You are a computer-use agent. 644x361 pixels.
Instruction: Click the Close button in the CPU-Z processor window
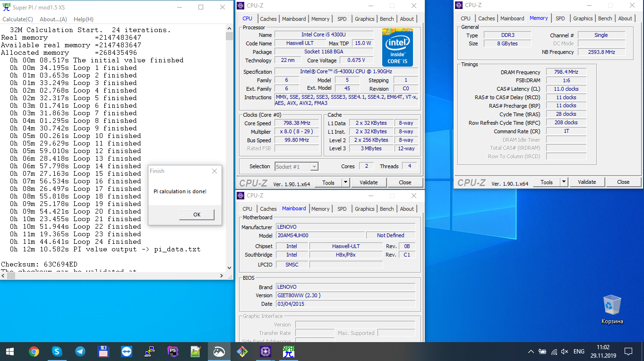405,182
